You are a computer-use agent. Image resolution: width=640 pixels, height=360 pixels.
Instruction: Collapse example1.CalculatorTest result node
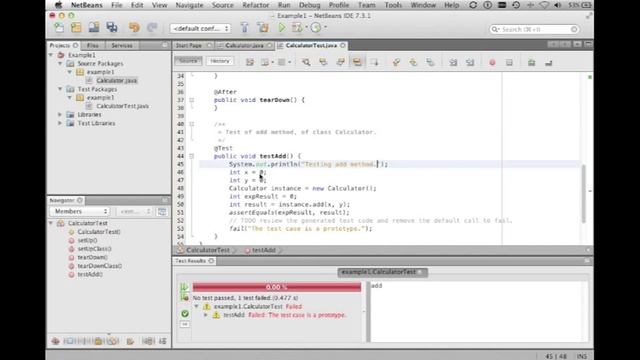click(x=196, y=307)
